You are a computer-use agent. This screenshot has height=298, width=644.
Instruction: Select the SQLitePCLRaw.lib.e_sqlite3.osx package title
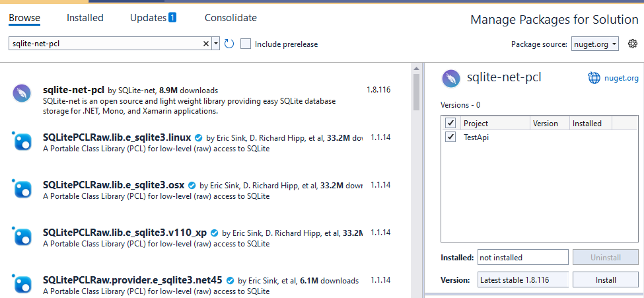click(x=114, y=184)
